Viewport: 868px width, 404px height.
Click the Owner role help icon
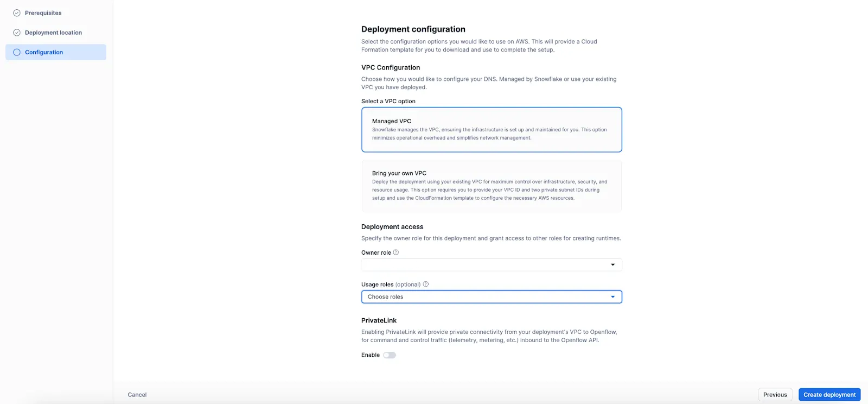point(396,252)
